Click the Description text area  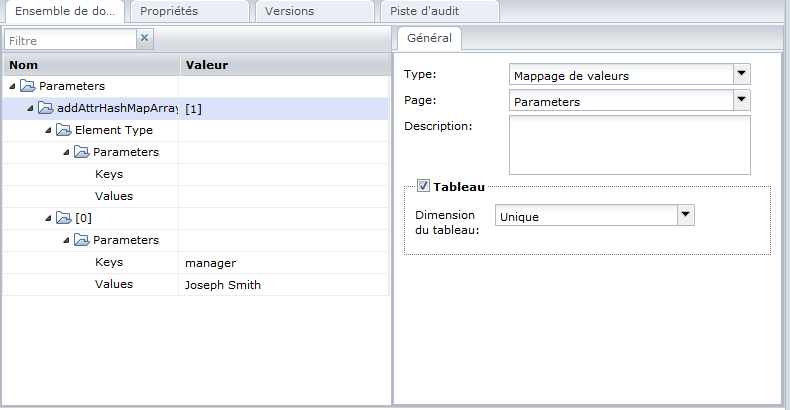(x=630, y=145)
